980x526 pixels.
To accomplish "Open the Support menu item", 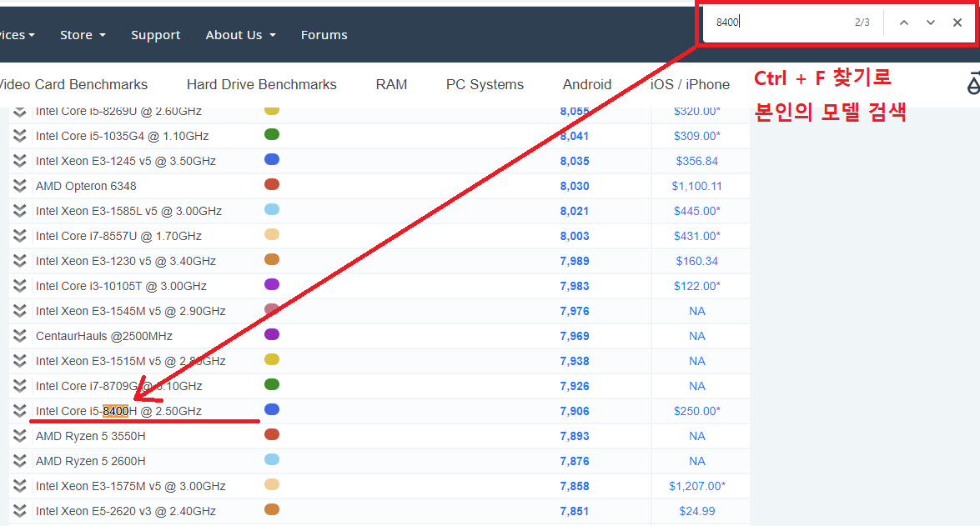I will point(156,35).
